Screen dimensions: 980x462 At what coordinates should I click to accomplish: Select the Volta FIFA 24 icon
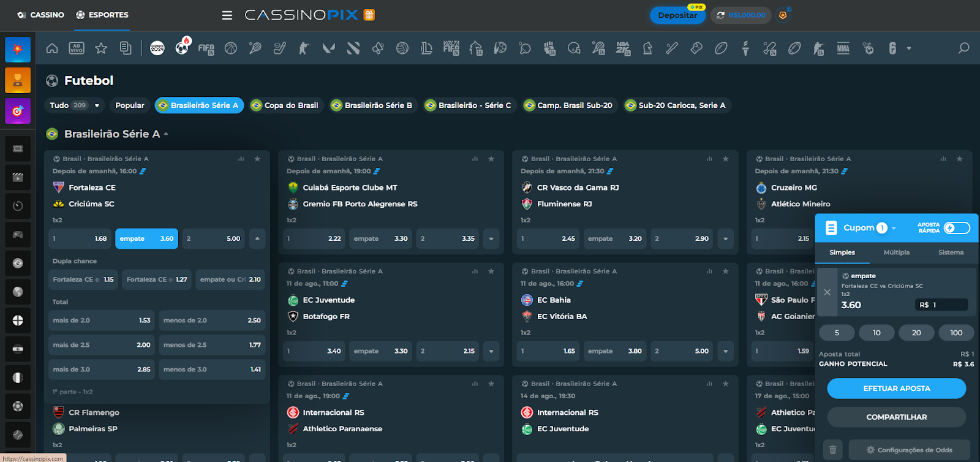(451, 48)
